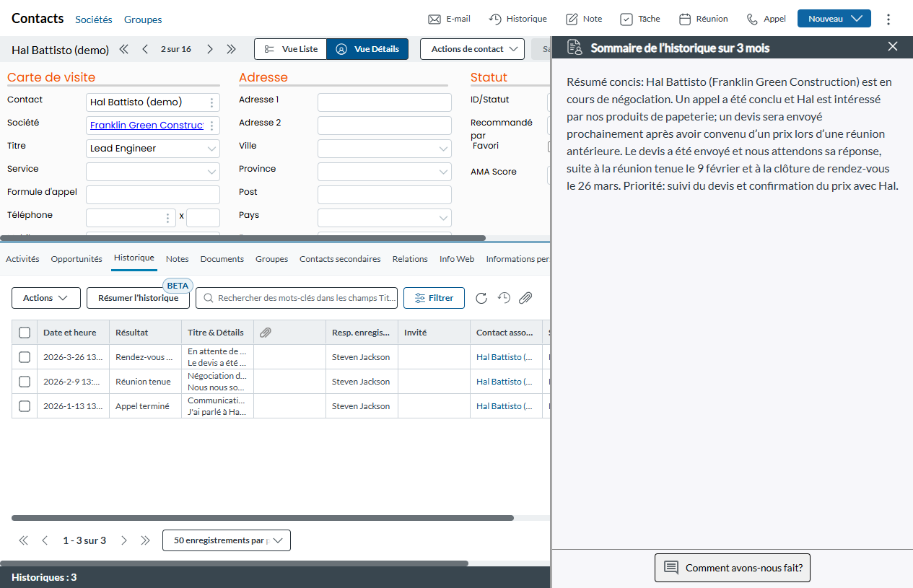This screenshot has width=913, height=588.
Task: Refresh the history list
Action: point(481,298)
